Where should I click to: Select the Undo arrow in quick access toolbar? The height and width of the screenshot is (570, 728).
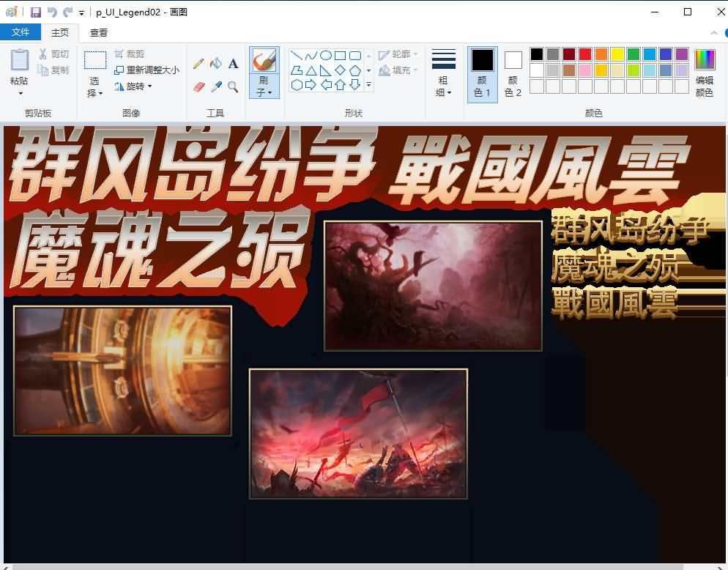tap(51, 12)
